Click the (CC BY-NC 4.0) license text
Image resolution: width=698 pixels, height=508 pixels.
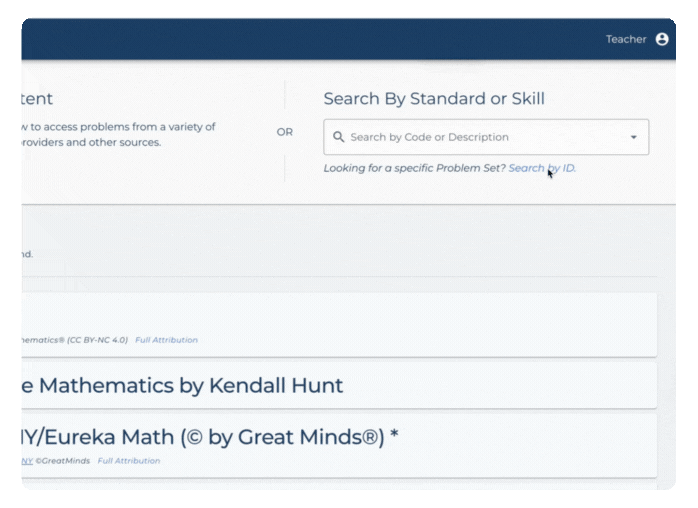tap(97, 340)
